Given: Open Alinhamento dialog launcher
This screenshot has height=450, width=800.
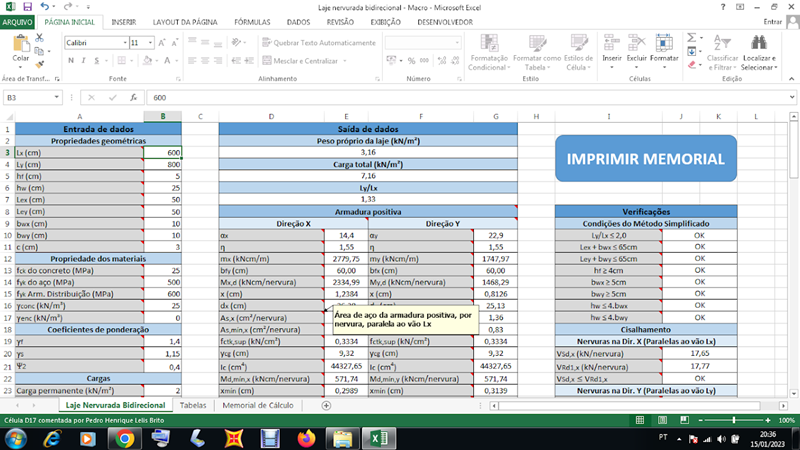Looking at the screenshot, I should (x=378, y=79).
